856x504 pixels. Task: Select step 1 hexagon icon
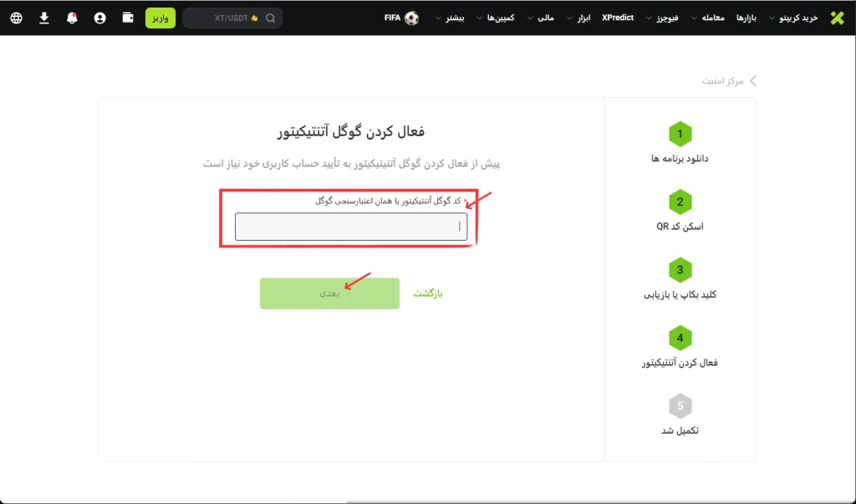680,134
